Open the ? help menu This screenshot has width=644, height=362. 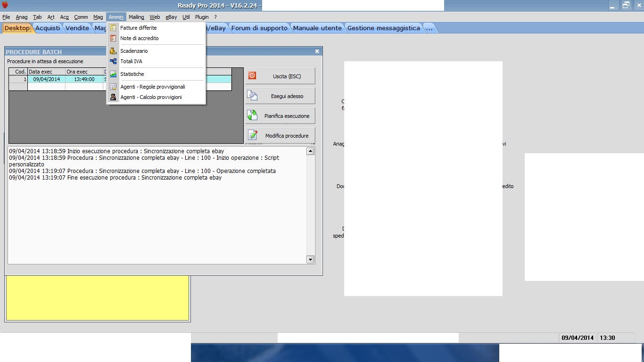[215, 17]
